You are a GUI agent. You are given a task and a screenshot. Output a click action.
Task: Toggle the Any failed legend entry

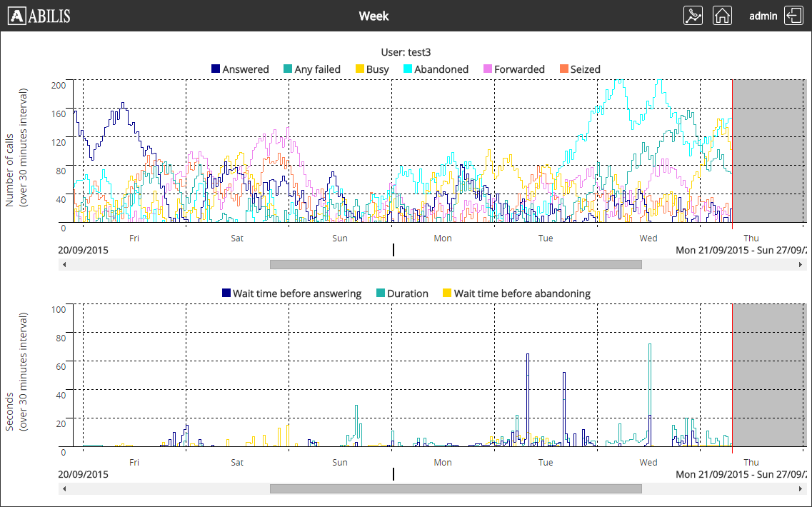point(312,69)
